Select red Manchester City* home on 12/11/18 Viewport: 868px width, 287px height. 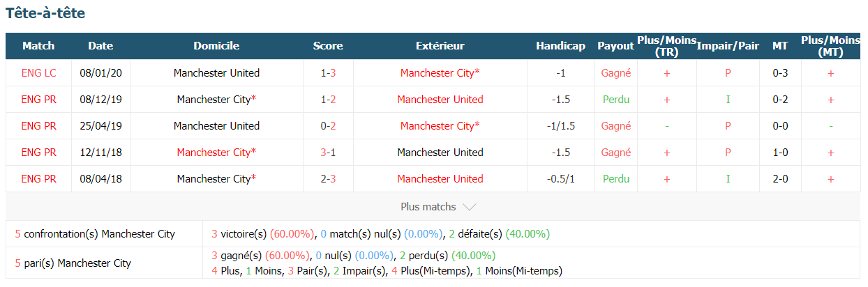pos(216,153)
